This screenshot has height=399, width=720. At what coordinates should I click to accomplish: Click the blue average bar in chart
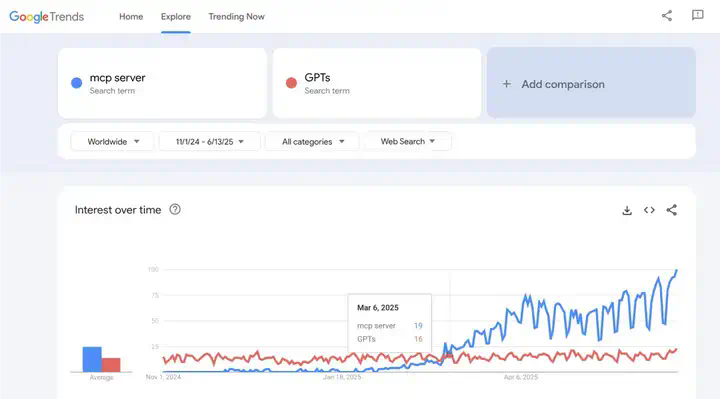point(92,359)
